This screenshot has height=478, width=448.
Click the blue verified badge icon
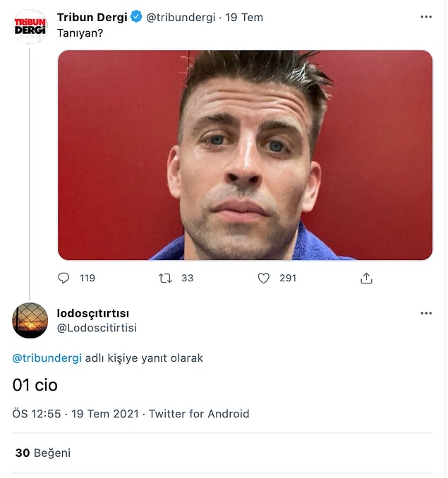pyautogui.click(x=136, y=16)
